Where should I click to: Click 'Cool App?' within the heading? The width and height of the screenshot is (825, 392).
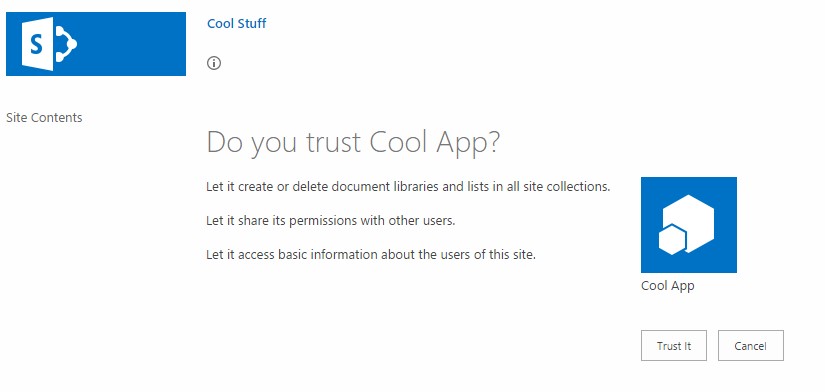[x=435, y=142]
